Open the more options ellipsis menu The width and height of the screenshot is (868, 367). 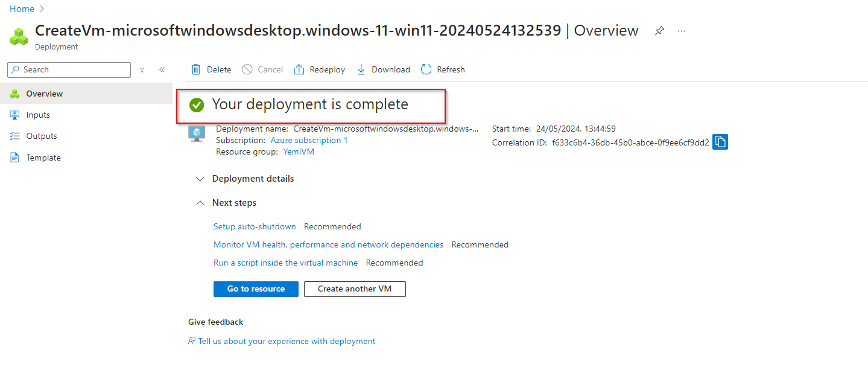pyautogui.click(x=682, y=31)
